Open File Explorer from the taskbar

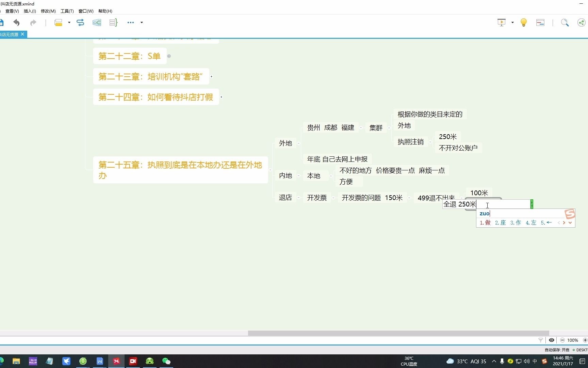(x=16, y=361)
